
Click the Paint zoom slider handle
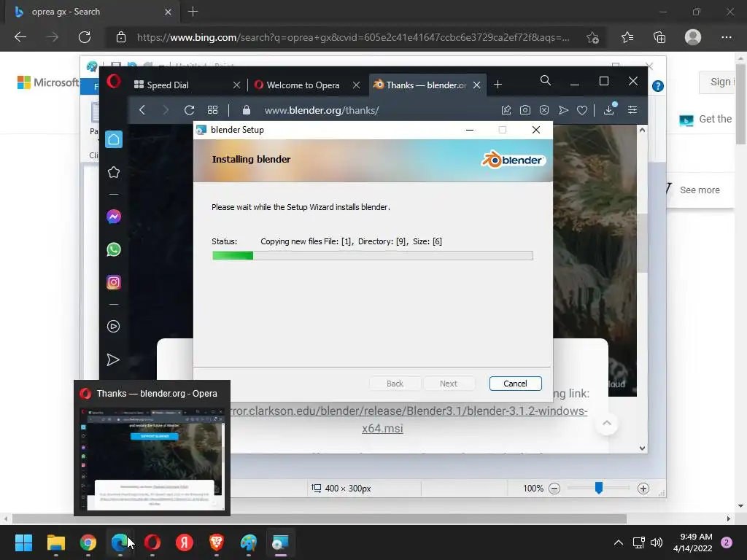click(x=599, y=488)
